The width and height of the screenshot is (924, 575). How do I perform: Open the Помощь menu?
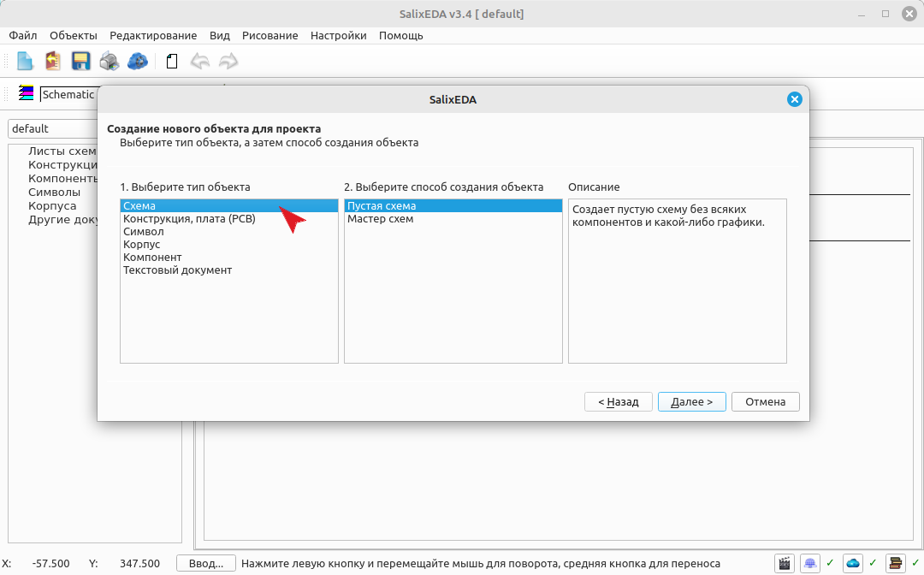(x=400, y=35)
